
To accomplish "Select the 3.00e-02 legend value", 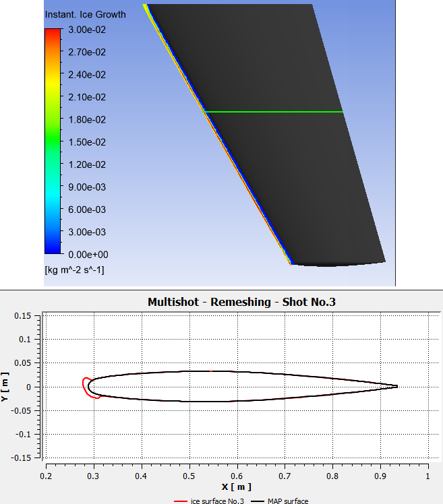I will (x=87, y=30).
